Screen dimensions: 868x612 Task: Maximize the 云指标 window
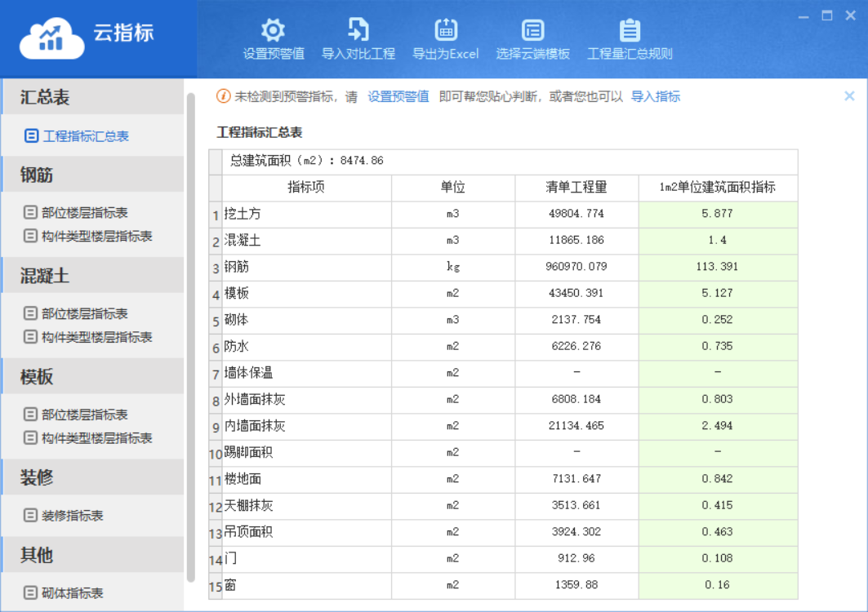coord(827,16)
